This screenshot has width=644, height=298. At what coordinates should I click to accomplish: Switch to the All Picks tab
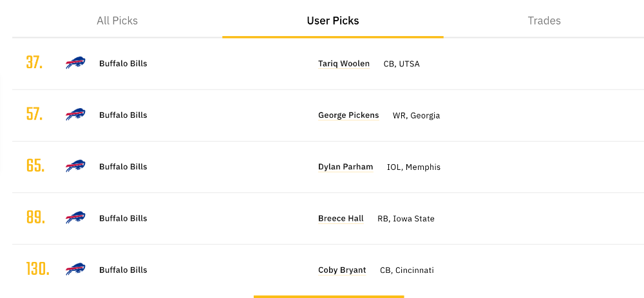point(117,21)
